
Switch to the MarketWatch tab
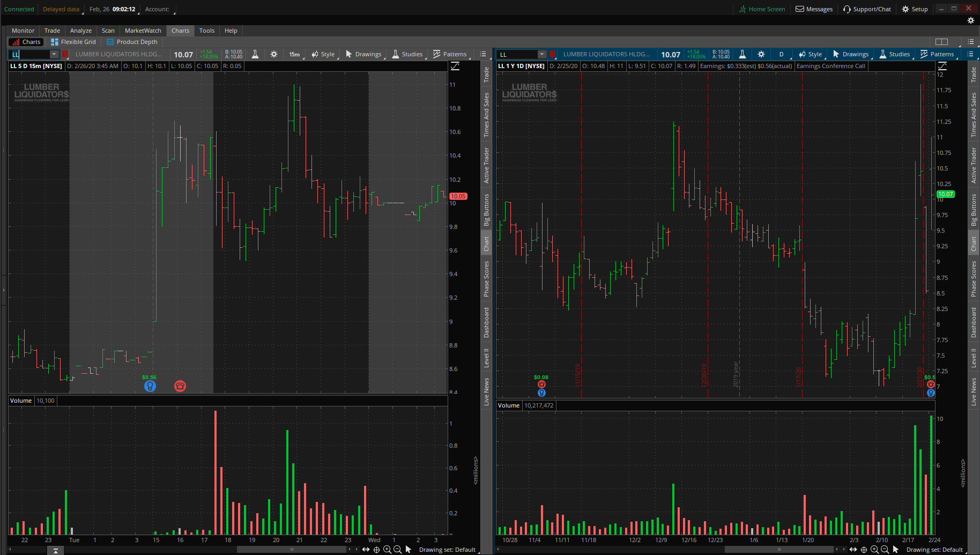143,31
